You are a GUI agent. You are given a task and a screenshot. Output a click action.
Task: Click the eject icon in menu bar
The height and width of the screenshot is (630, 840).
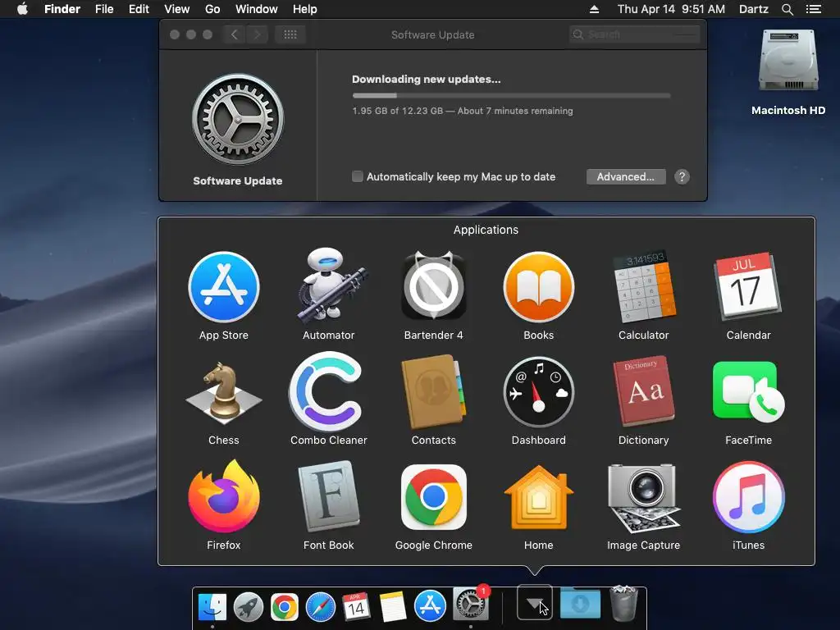tap(594, 9)
